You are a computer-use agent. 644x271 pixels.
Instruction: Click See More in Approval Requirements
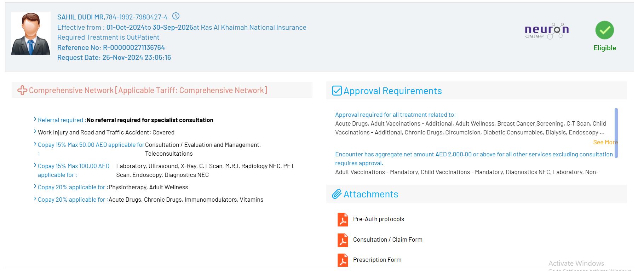(605, 142)
